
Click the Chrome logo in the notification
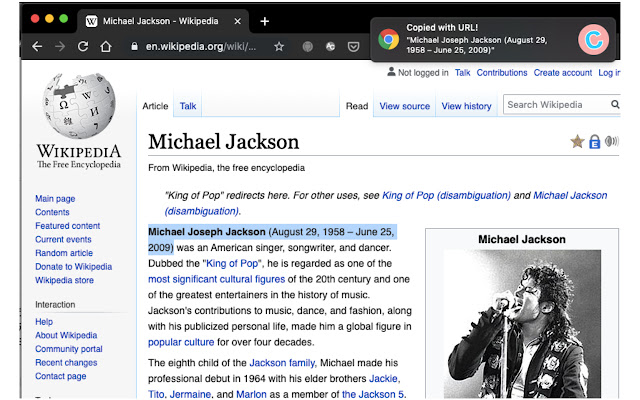pos(389,40)
